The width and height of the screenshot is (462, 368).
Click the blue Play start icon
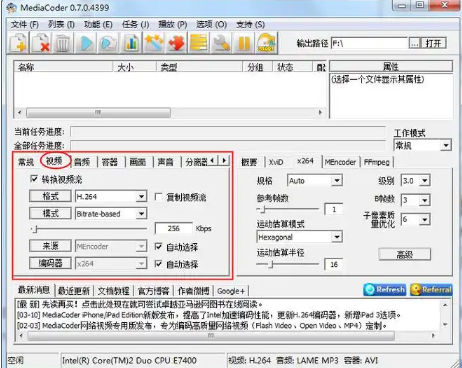(86, 43)
